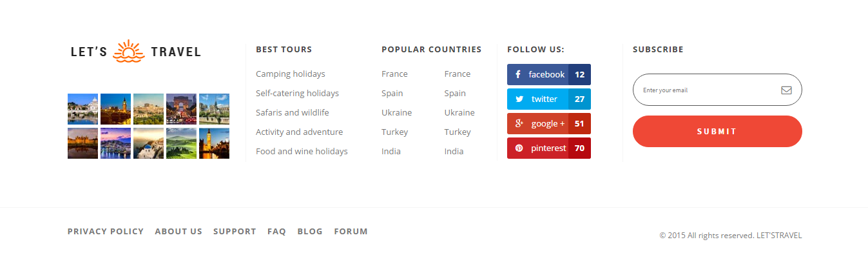
Task: Click the Pinterest logo icon
Action: pos(519,148)
